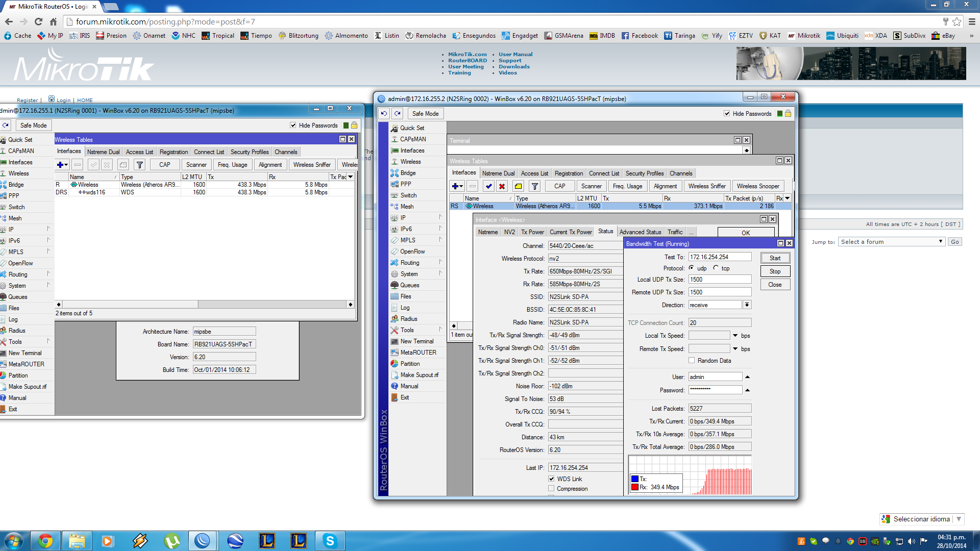980x551 pixels.
Task: Uncheck the WDS Link checkbox
Action: tap(551, 479)
